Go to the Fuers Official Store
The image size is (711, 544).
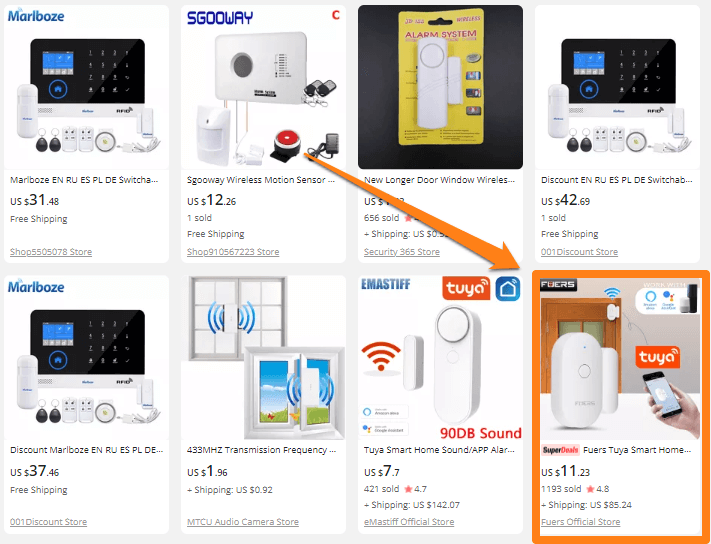(x=580, y=522)
